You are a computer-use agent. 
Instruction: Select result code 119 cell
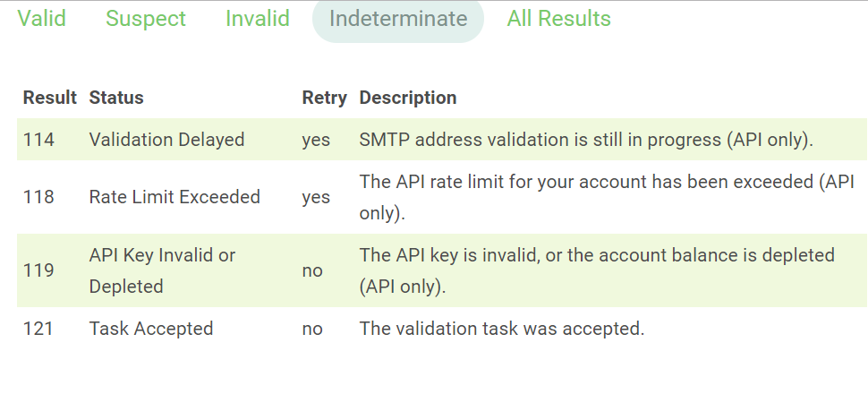pyautogui.click(x=38, y=270)
